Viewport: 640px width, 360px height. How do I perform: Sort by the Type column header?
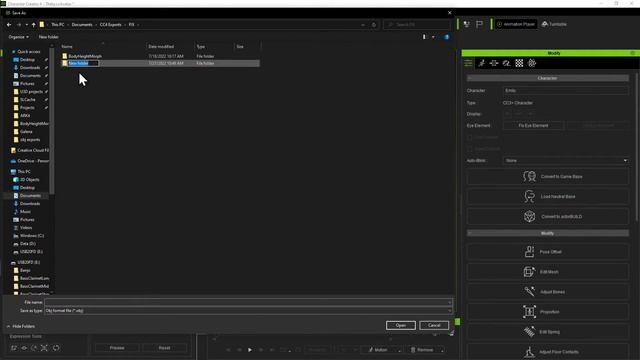(201, 47)
